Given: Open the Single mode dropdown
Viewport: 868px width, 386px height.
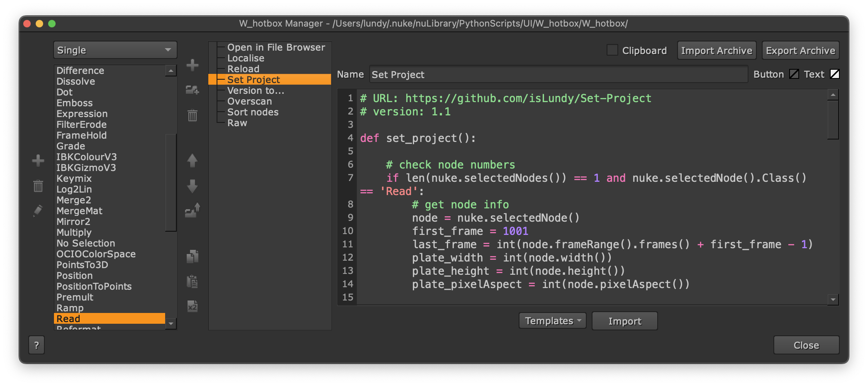Looking at the screenshot, I should click(115, 50).
